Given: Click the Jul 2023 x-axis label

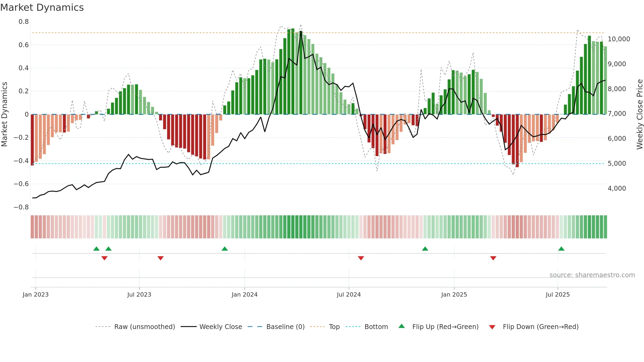Looking at the screenshot, I should pyautogui.click(x=139, y=294).
